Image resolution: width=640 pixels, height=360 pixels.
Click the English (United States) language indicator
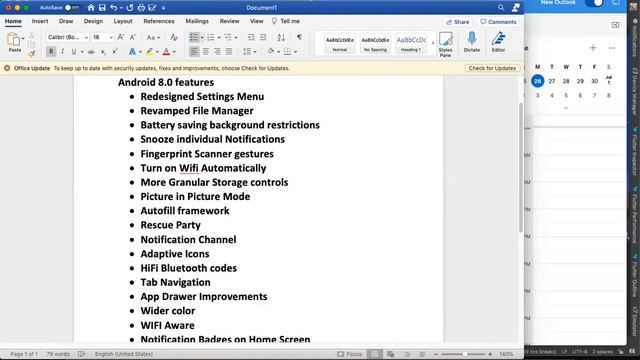pos(124,354)
